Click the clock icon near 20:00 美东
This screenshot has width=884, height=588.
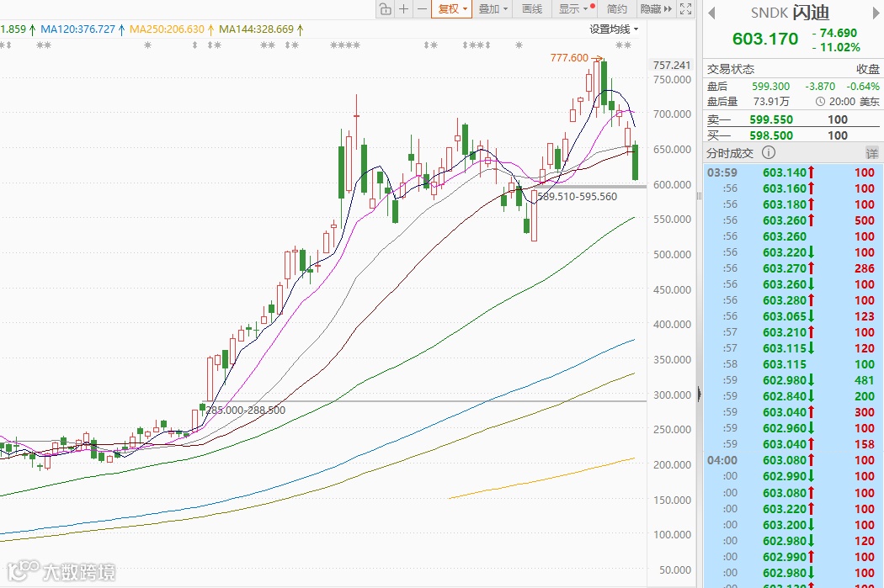click(820, 102)
